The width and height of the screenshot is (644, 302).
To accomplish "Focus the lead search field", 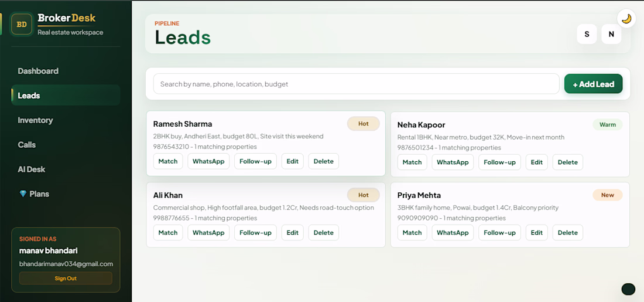I will pyautogui.click(x=356, y=84).
